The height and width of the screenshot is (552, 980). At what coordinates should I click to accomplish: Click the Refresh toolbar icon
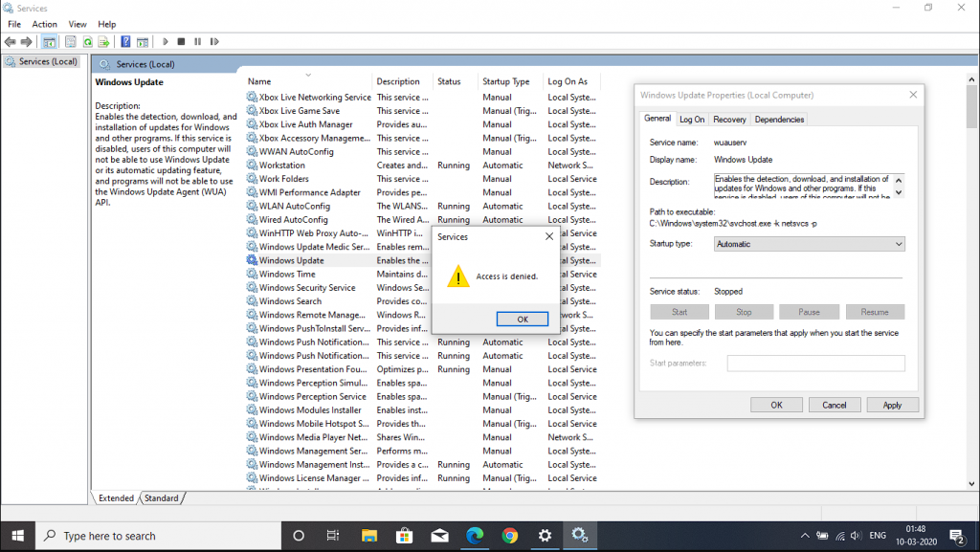coord(87,42)
